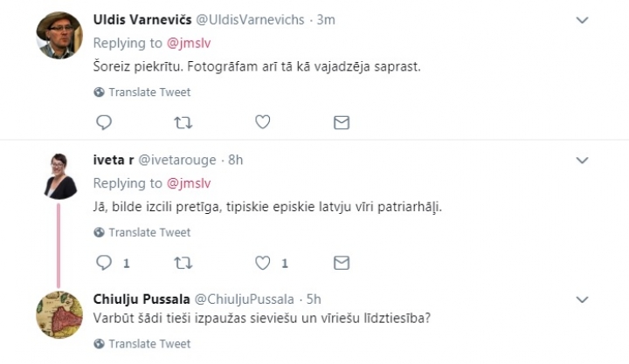
Task: Send Uldis Varnevičs' tweet via direct message
Action: (x=342, y=122)
